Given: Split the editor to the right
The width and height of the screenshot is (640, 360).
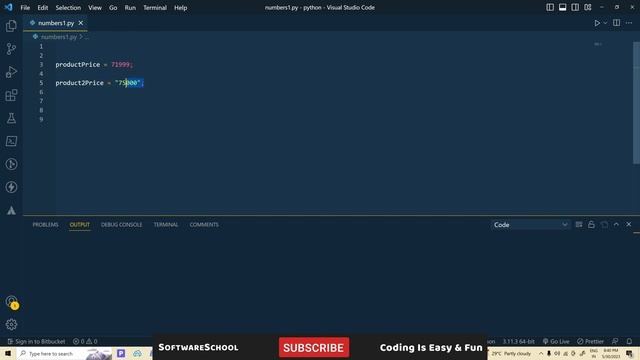Looking at the screenshot, I should pyautogui.click(x=616, y=23).
